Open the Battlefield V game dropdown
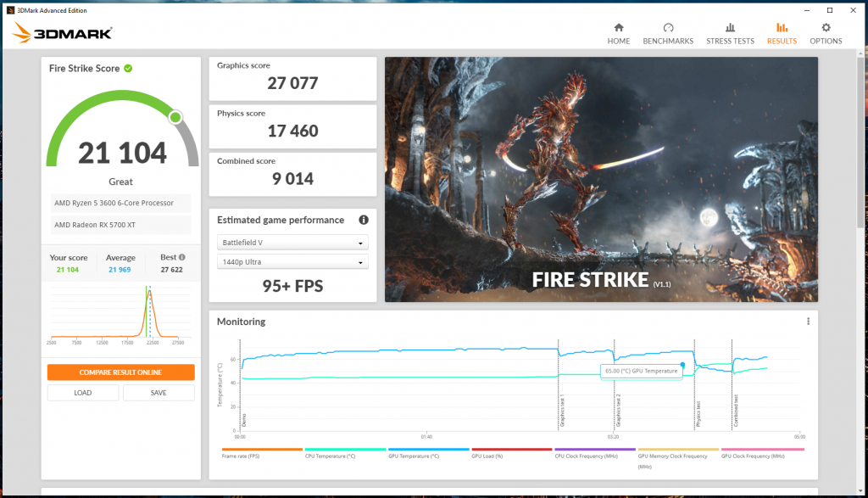This screenshot has width=868, height=498. [x=292, y=242]
